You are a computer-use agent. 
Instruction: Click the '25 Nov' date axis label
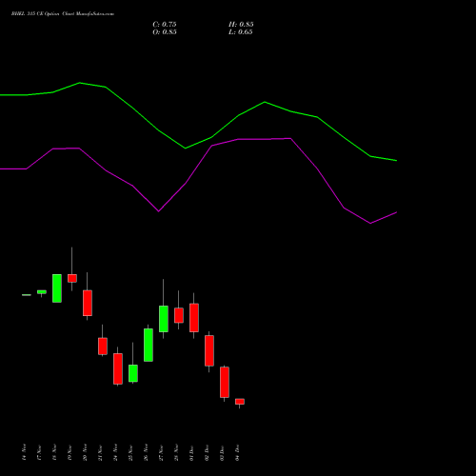130,452
